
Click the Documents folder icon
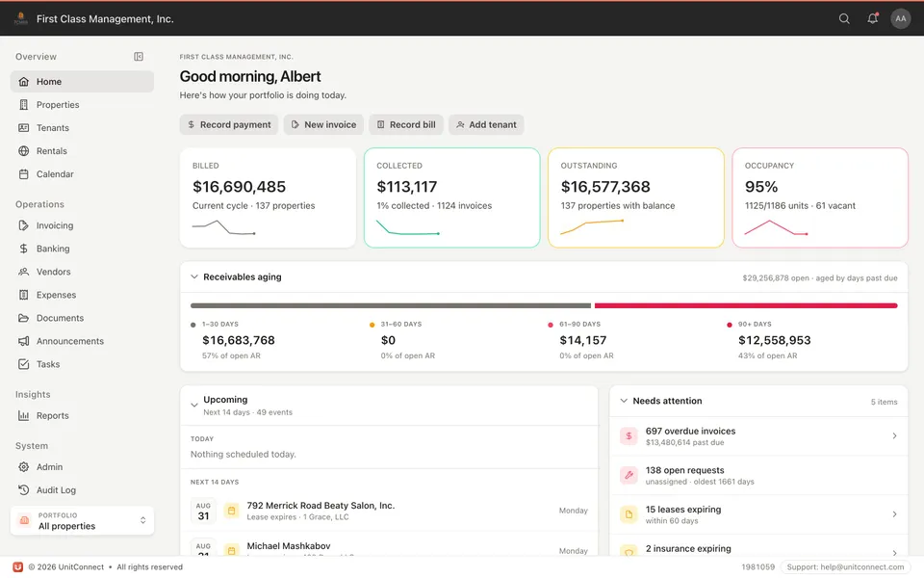[23, 318]
